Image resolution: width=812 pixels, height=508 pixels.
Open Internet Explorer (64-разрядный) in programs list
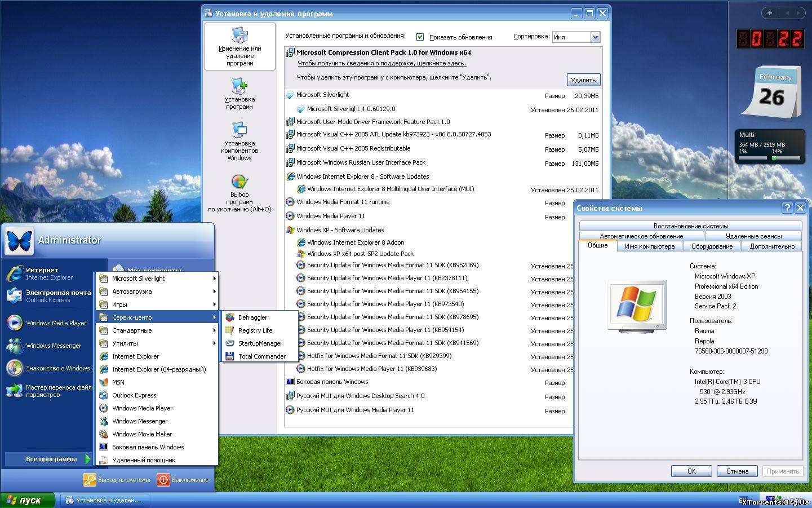click(157, 369)
